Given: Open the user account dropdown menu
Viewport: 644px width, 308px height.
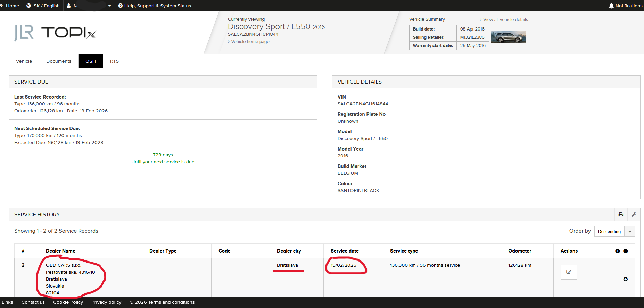Looking at the screenshot, I should pyautogui.click(x=89, y=6).
